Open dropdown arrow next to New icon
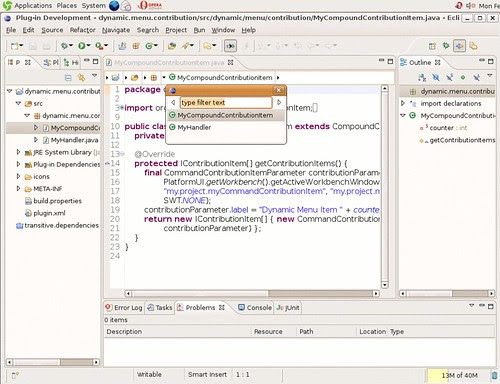 click(x=21, y=45)
